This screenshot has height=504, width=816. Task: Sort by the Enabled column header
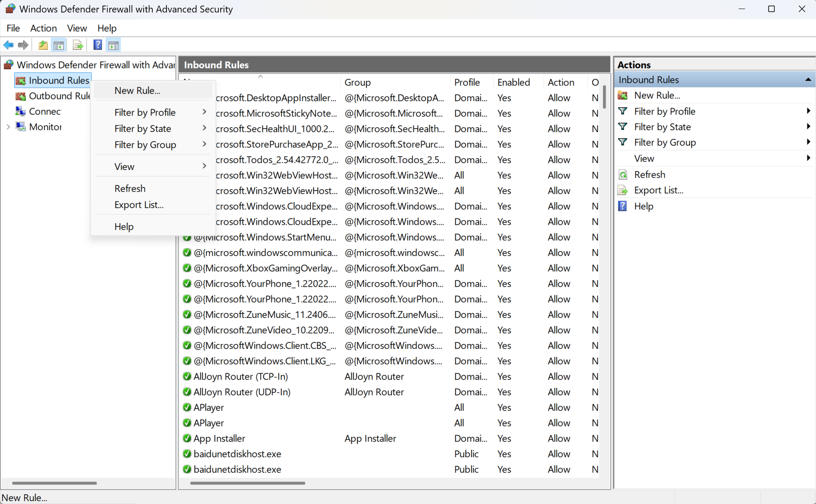pos(518,82)
